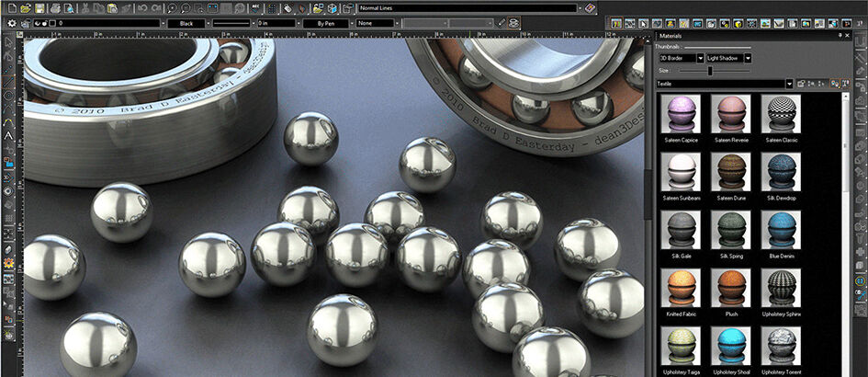
Task: Select the Silk Dewdrop material thumbnail
Action: 781,172
